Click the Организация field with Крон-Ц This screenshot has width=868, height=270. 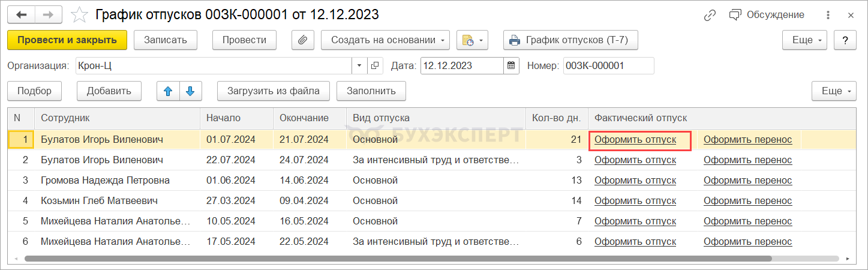tap(212, 65)
